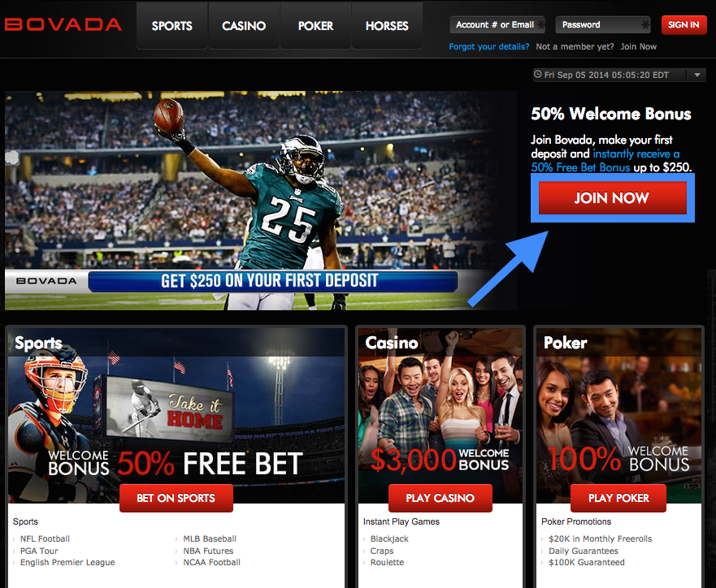
Task: Open the Sports navigation tab
Action: coord(172,25)
